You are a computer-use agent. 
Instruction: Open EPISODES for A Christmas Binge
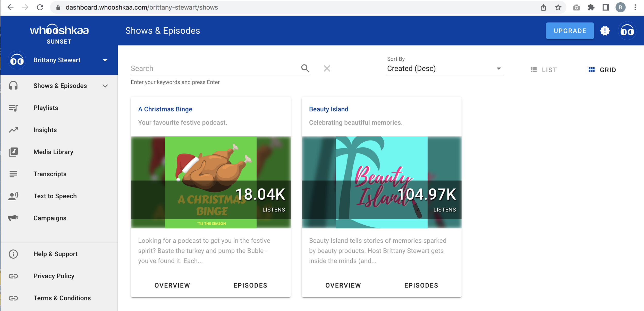pos(250,285)
